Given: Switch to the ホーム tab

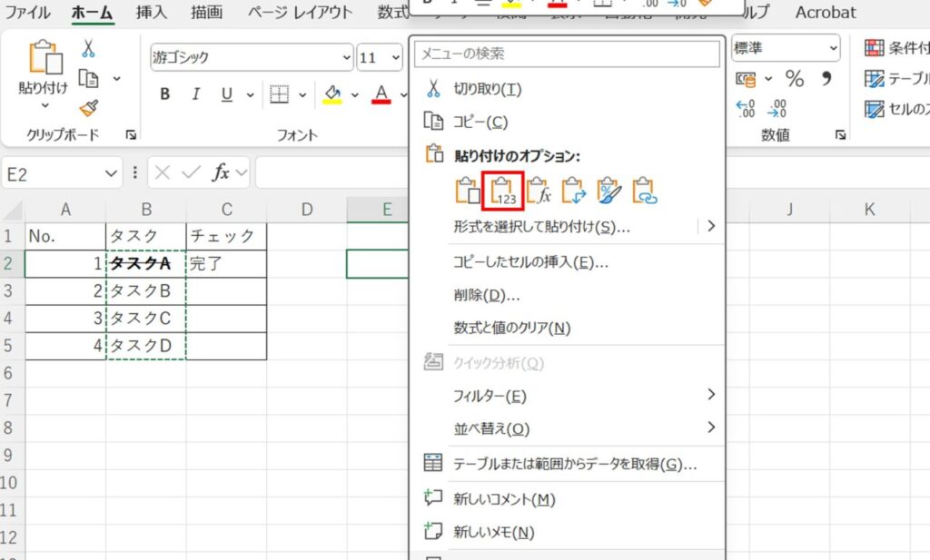Looking at the screenshot, I should tap(92, 13).
